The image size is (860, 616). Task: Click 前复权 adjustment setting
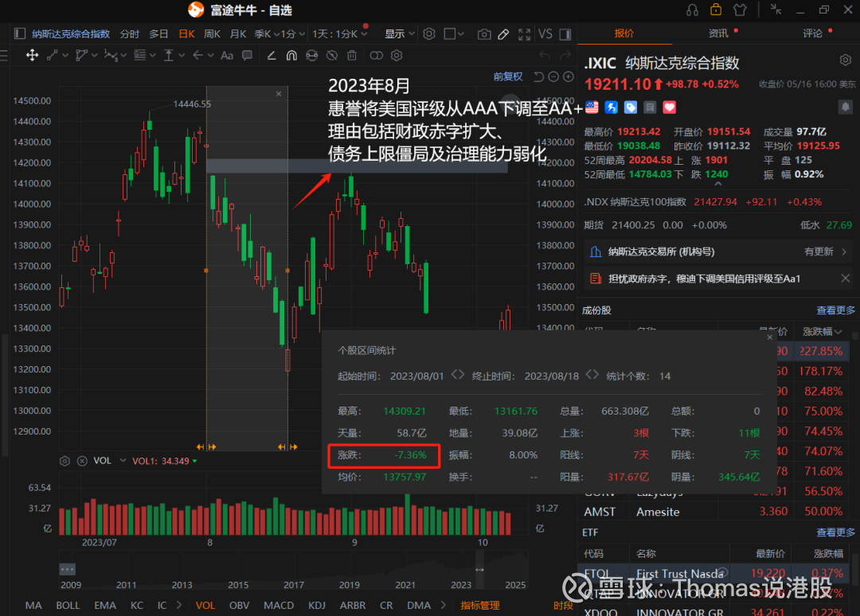(508, 76)
